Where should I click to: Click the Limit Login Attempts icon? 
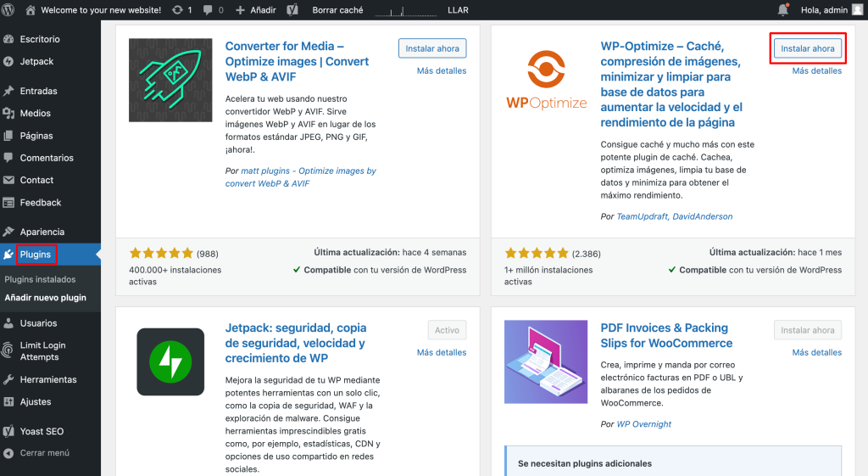pyautogui.click(x=8, y=350)
